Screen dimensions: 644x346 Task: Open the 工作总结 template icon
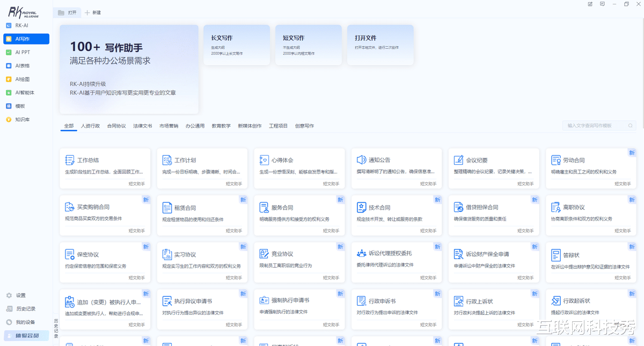70,160
